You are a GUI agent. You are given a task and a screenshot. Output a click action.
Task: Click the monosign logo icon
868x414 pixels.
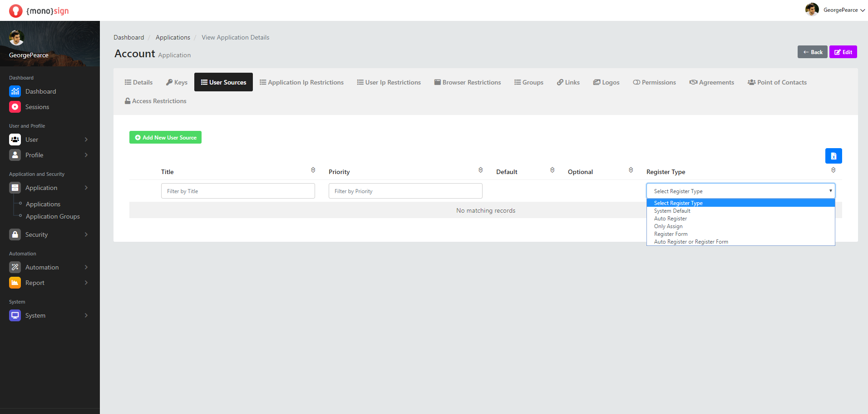[16, 11]
